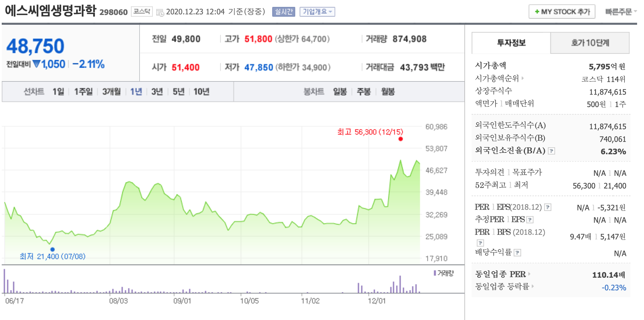This screenshot has height=320, width=644.
Task: Click the -0.23% 등락률 value
Action: tap(614, 287)
